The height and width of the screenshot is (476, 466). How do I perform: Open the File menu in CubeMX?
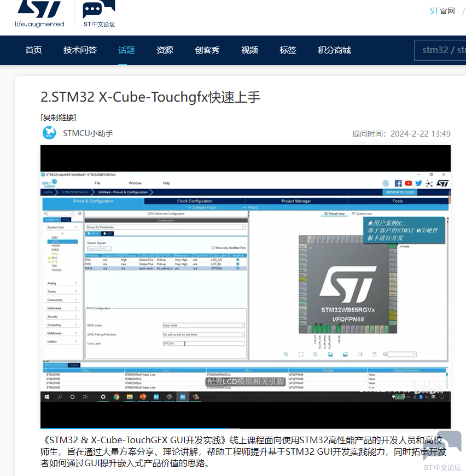(x=97, y=183)
